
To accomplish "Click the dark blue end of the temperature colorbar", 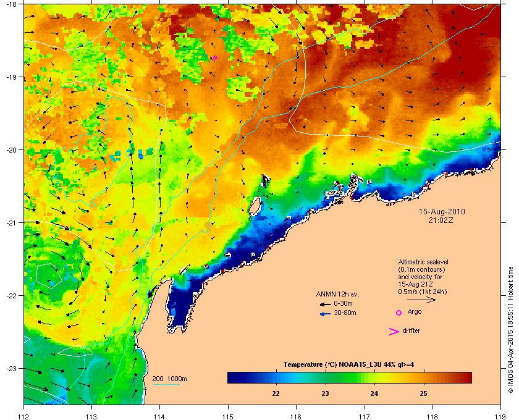I will [234, 377].
